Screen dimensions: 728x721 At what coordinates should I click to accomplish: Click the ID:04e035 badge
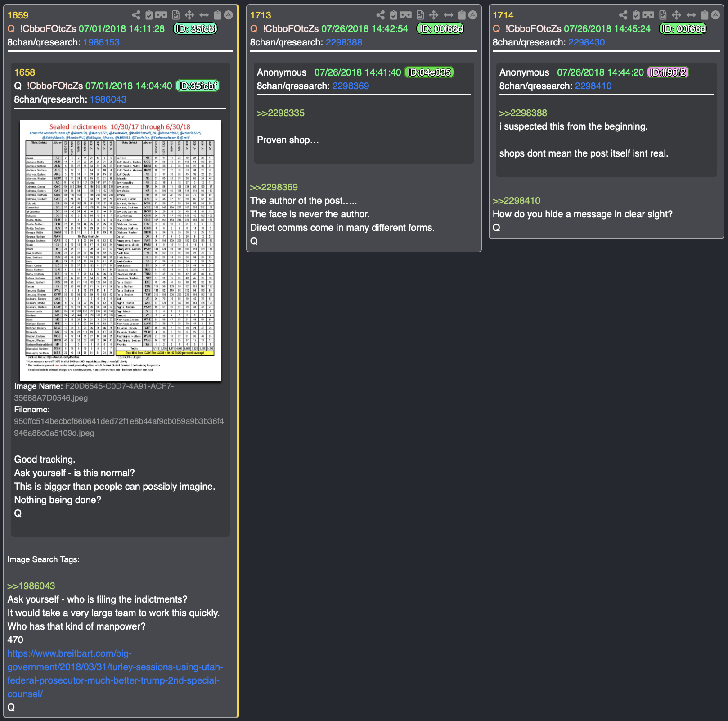[429, 72]
